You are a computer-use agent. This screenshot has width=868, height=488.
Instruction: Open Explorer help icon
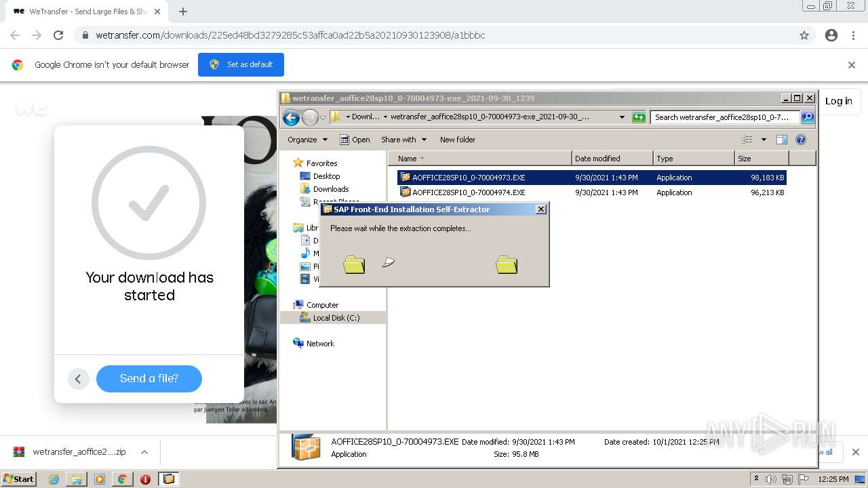tap(801, 140)
